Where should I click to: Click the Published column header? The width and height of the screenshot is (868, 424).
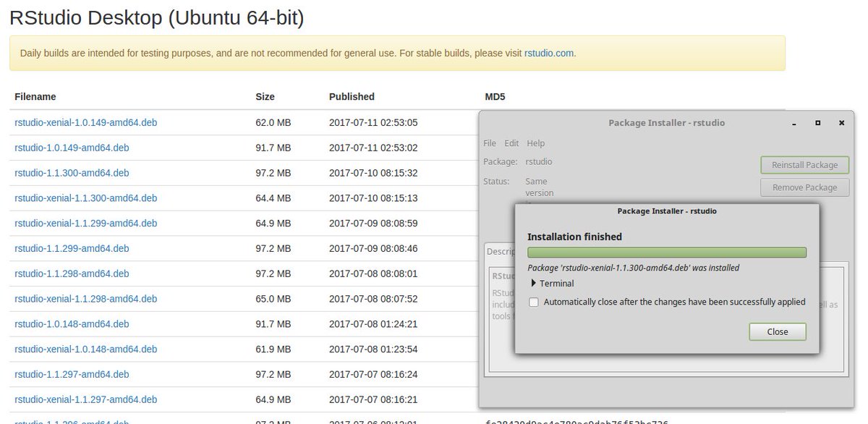click(352, 97)
